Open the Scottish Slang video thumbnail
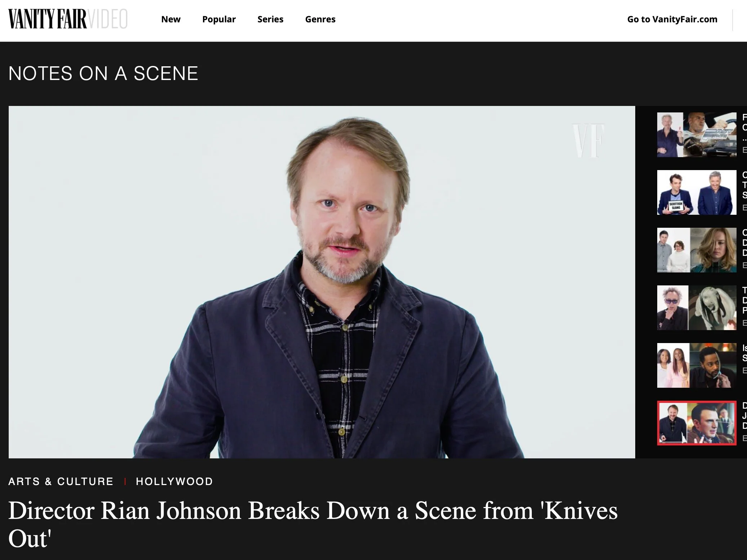 697,192
